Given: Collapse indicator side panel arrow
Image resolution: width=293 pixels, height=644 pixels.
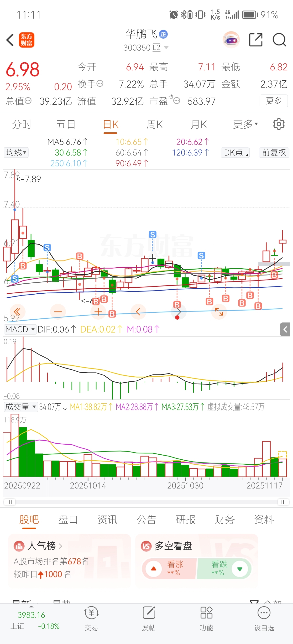Looking at the screenshot, I should coord(285,329).
